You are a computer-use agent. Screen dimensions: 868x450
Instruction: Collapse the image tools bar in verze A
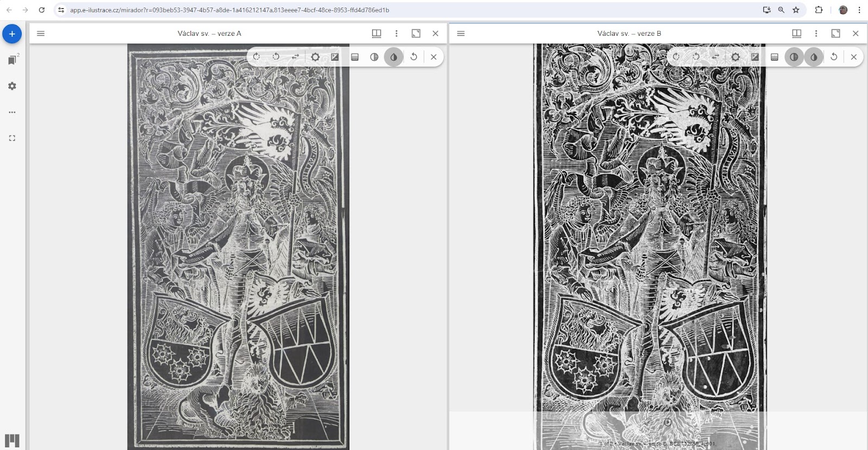click(x=433, y=56)
